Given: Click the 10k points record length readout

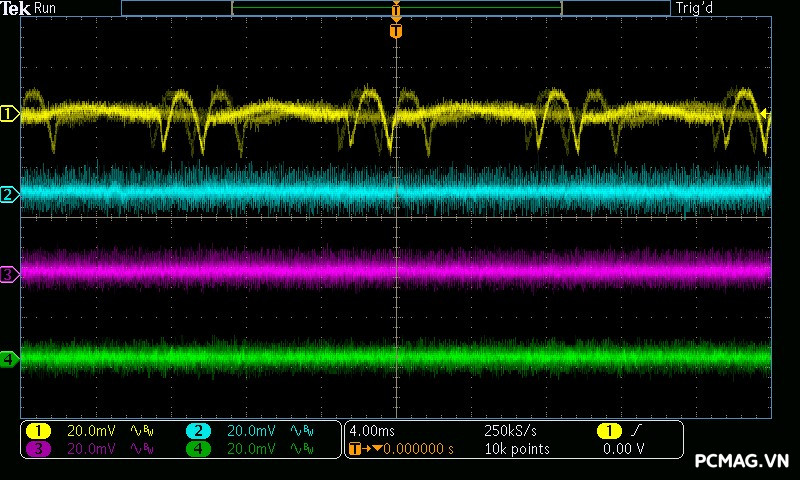Looking at the screenshot, I should point(516,449).
